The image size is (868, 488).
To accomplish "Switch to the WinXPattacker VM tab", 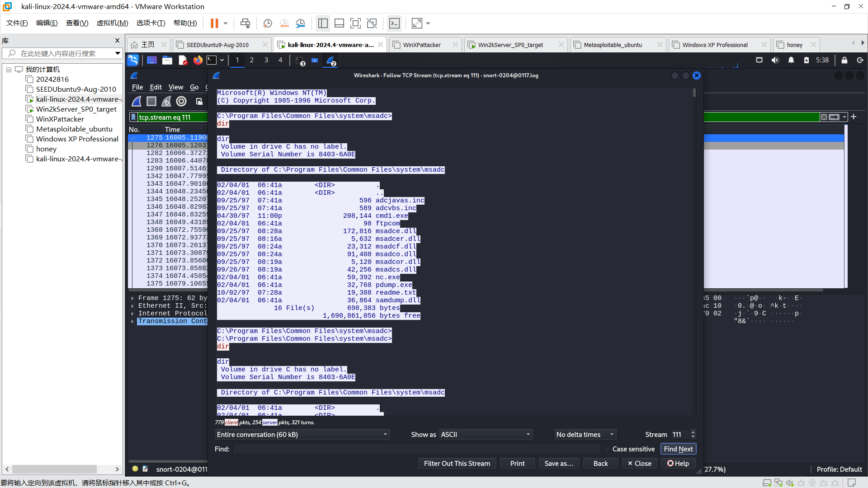I will point(421,45).
